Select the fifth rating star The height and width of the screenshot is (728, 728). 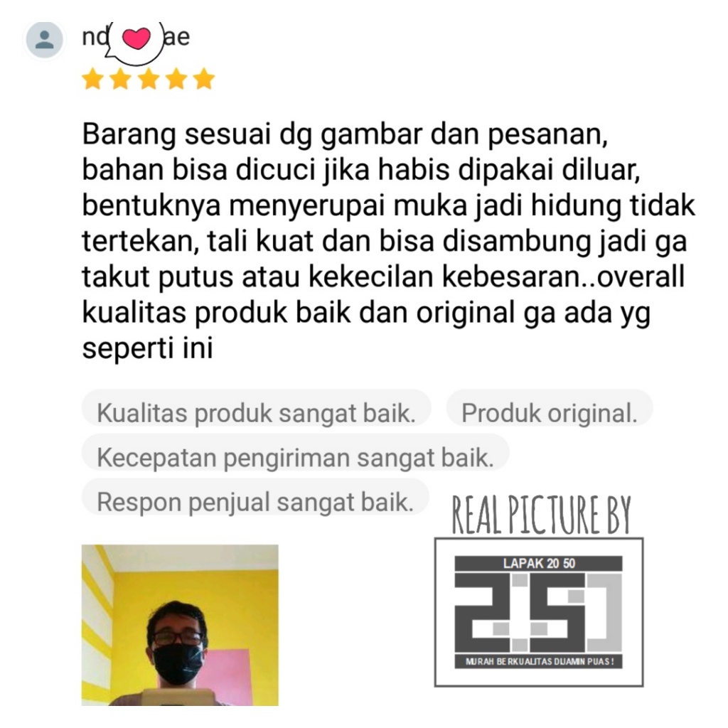204,79
